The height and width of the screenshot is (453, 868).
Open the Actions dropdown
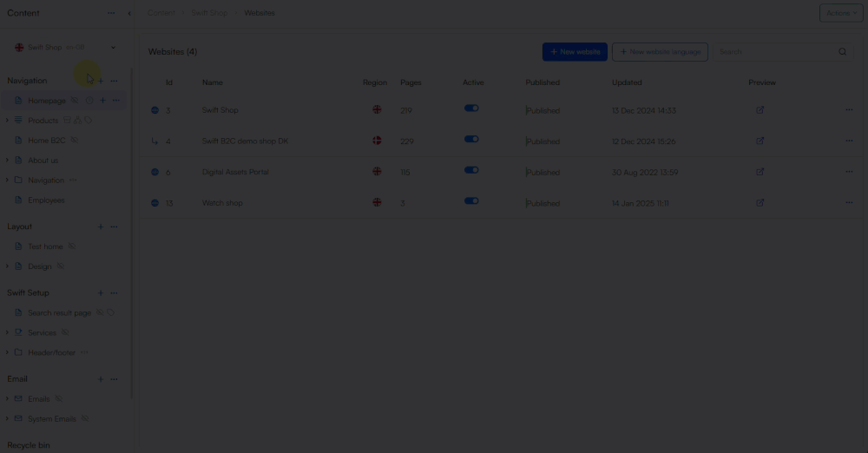pyautogui.click(x=841, y=13)
